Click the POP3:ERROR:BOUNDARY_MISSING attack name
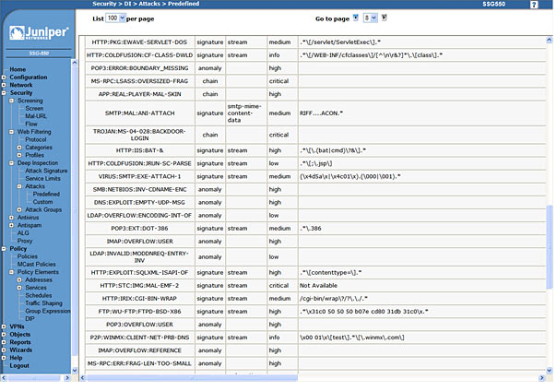The height and width of the screenshot is (383, 554). click(139, 68)
